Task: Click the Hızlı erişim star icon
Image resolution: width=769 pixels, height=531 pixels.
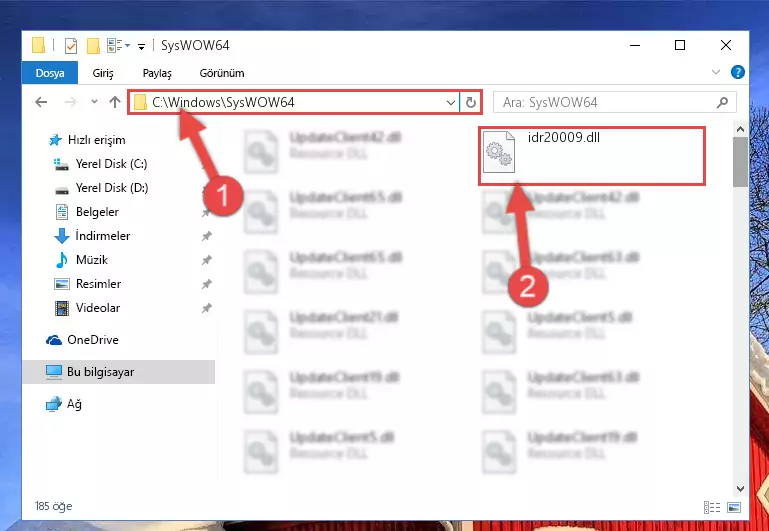Action: pyautogui.click(x=55, y=140)
